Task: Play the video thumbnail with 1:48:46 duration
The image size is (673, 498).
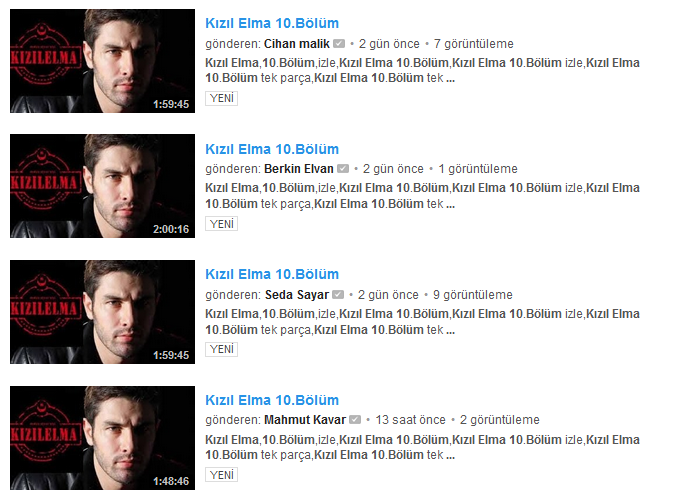Action: point(103,437)
